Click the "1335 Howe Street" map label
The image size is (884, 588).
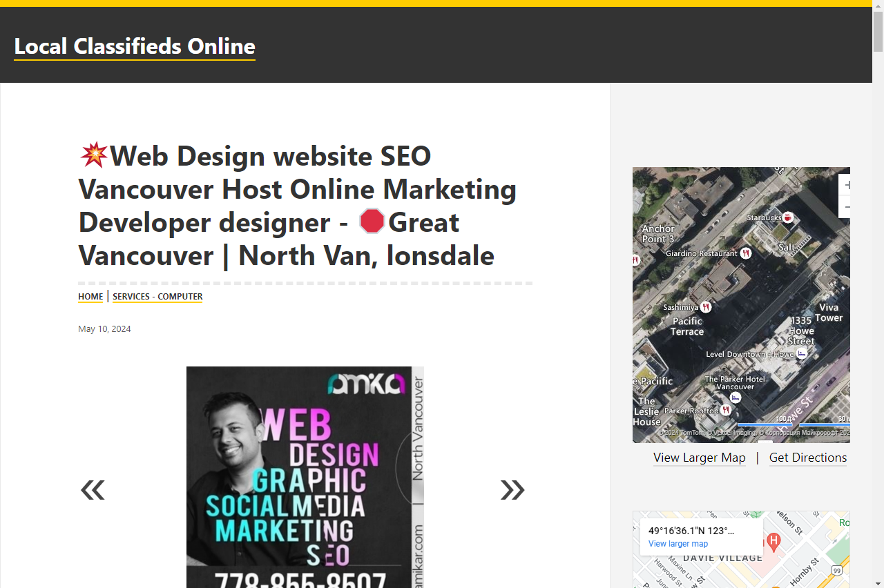(801, 331)
